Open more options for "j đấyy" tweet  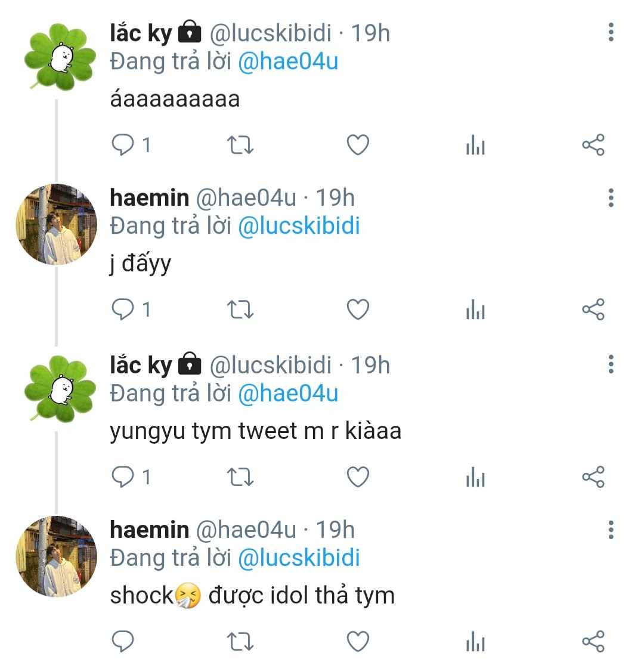611,197
